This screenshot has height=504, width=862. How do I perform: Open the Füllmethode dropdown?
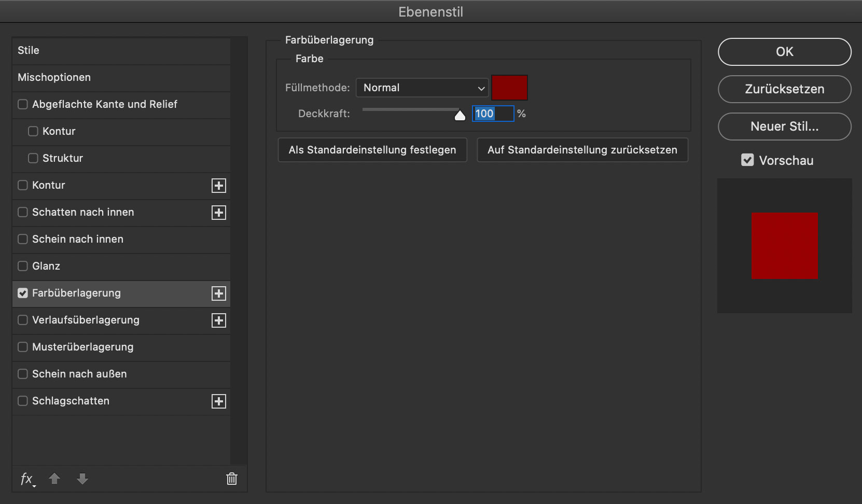pyautogui.click(x=422, y=88)
